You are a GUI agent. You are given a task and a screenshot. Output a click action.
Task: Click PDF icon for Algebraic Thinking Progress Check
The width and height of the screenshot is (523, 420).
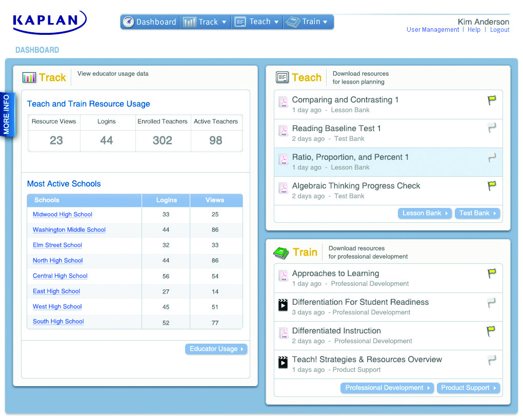[x=283, y=188]
